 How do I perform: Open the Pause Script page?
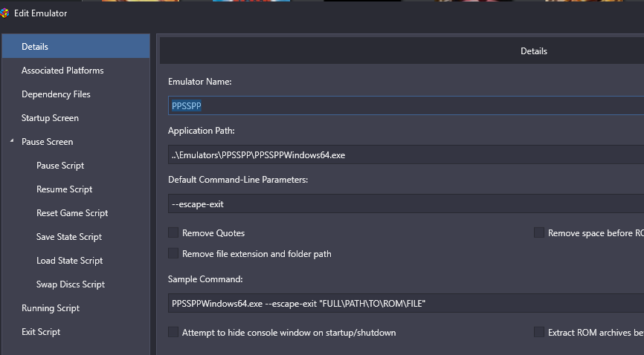[x=60, y=166]
